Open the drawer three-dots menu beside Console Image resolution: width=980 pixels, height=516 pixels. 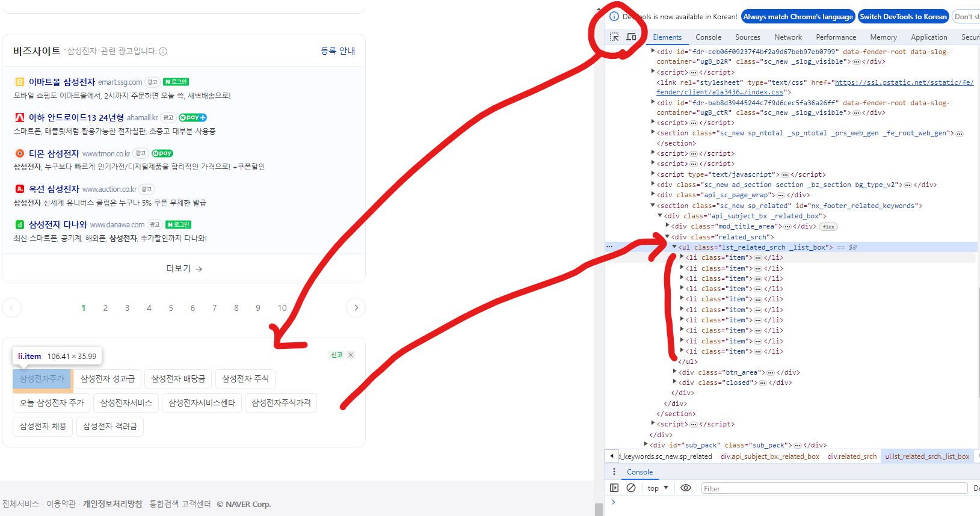click(614, 472)
